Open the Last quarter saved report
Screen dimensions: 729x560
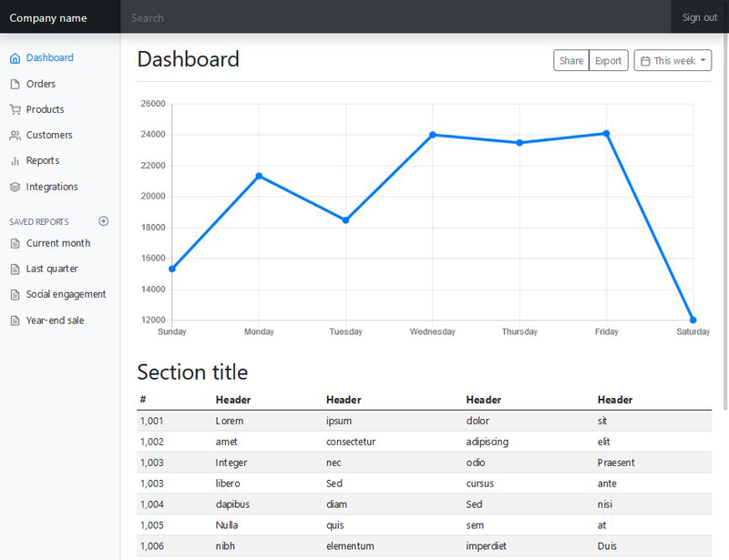52,269
